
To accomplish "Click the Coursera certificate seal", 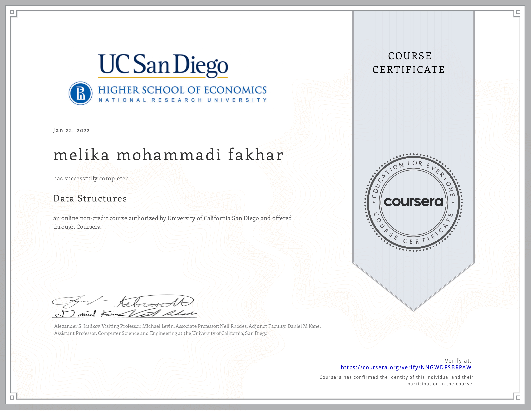I will click(x=413, y=202).
